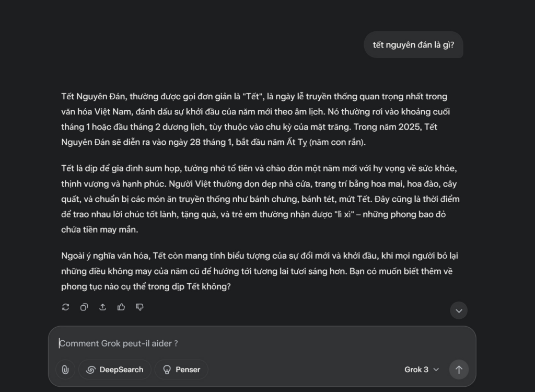535x392 pixels.
Task: Click the lightbulb icon in the Penser button
Action: click(x=167, y=370)
